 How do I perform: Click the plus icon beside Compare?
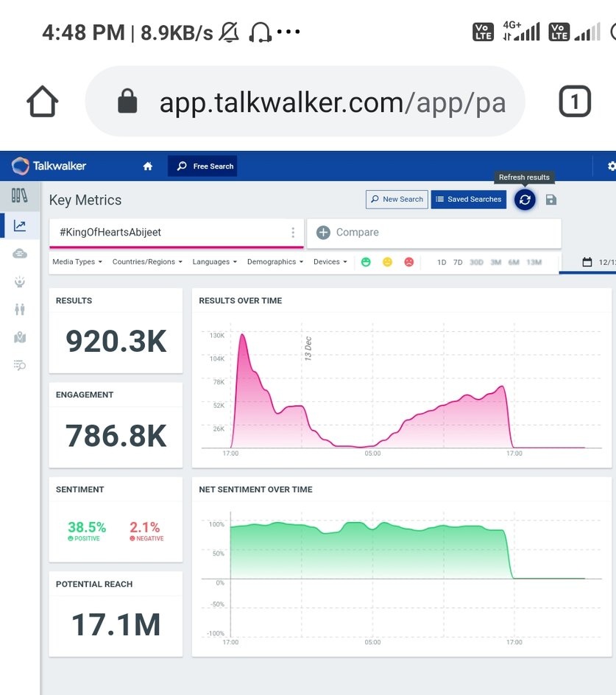click(x=324, y=232)
